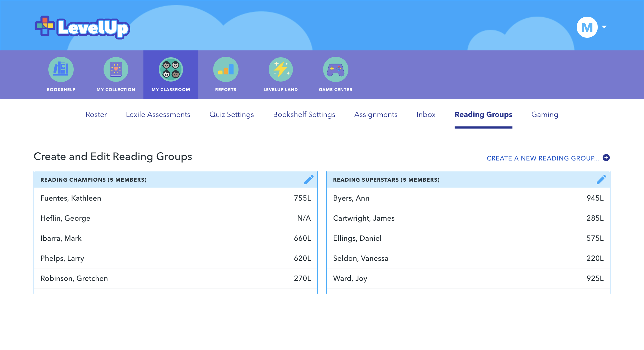Open Reports bar chart icon

[226, 69]
